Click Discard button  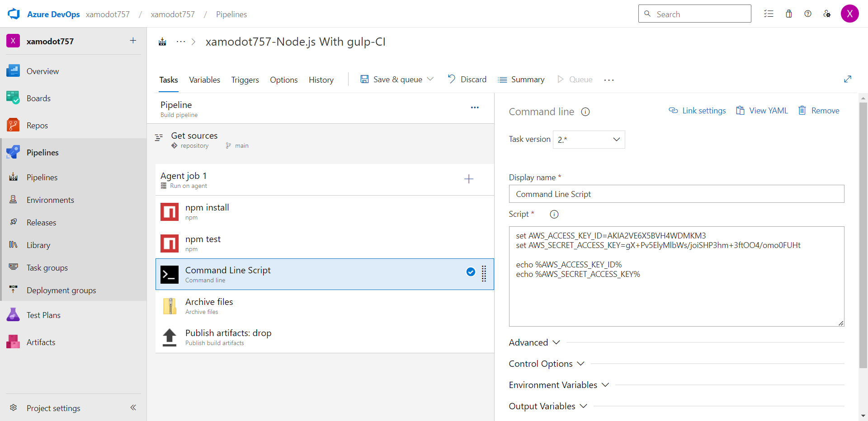coord(467,79)
